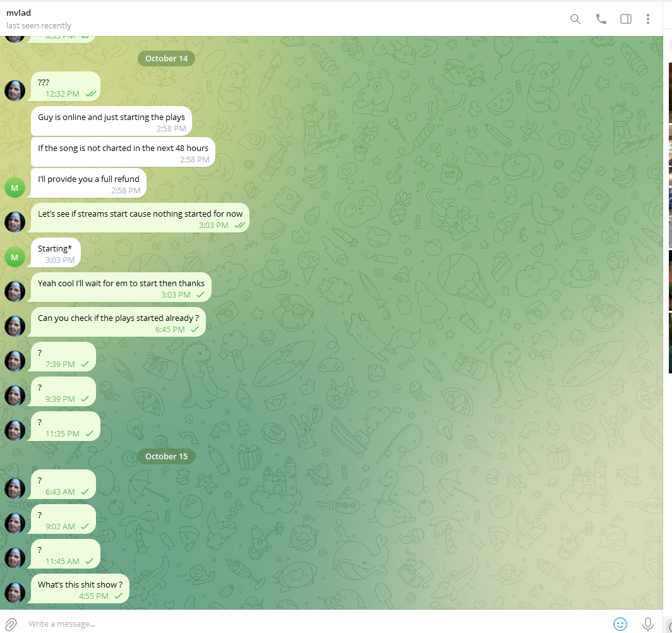Start a voice call with mvlad
This screenshot has height=633, width=672.
601,19
